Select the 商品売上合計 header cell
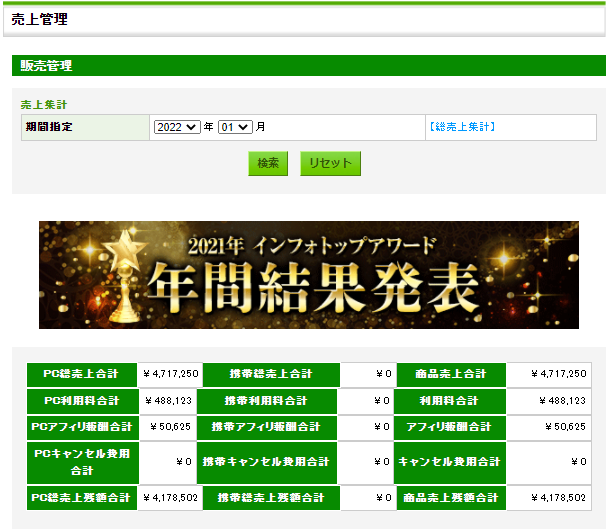The image size is (610, 529). [x=451, y=374]
